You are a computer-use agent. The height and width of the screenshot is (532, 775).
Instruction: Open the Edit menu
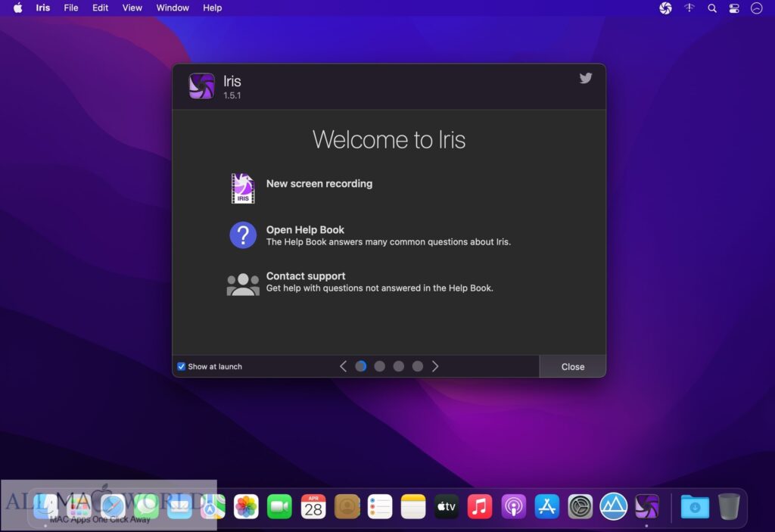101,8
